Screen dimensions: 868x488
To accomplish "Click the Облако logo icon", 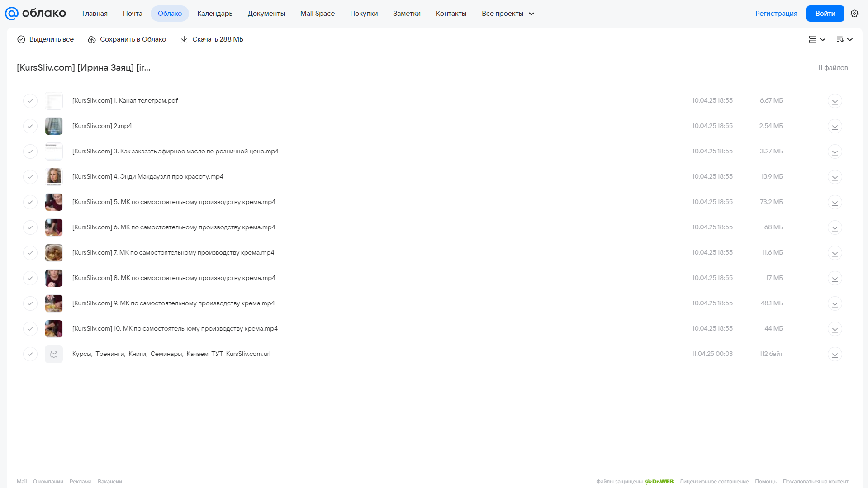I will [12, 14].
